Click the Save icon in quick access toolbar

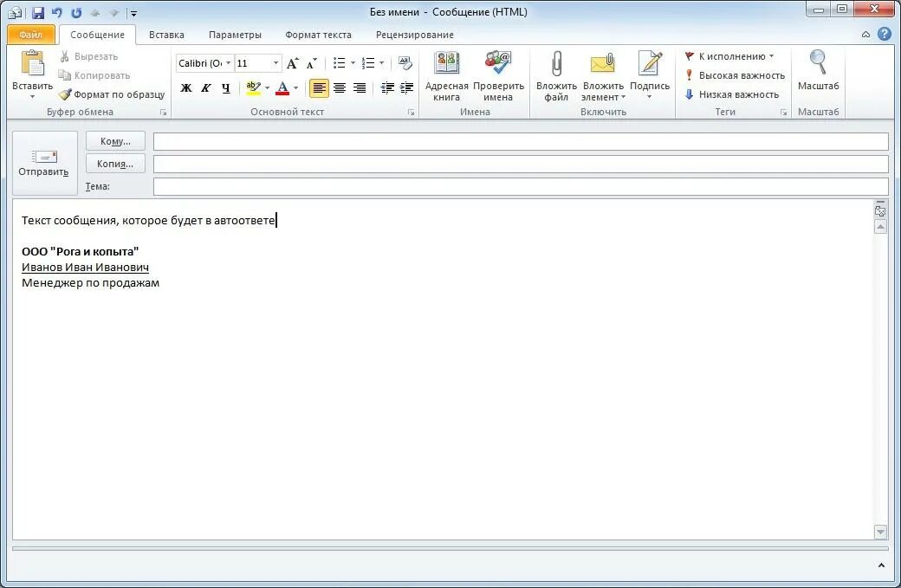click(38, 12)
